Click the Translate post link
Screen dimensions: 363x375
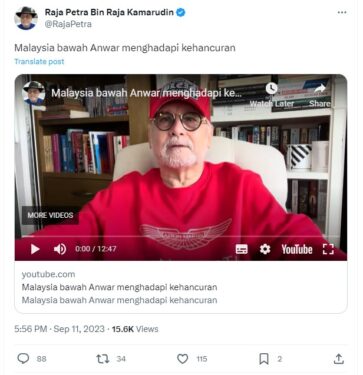(39, 62)
